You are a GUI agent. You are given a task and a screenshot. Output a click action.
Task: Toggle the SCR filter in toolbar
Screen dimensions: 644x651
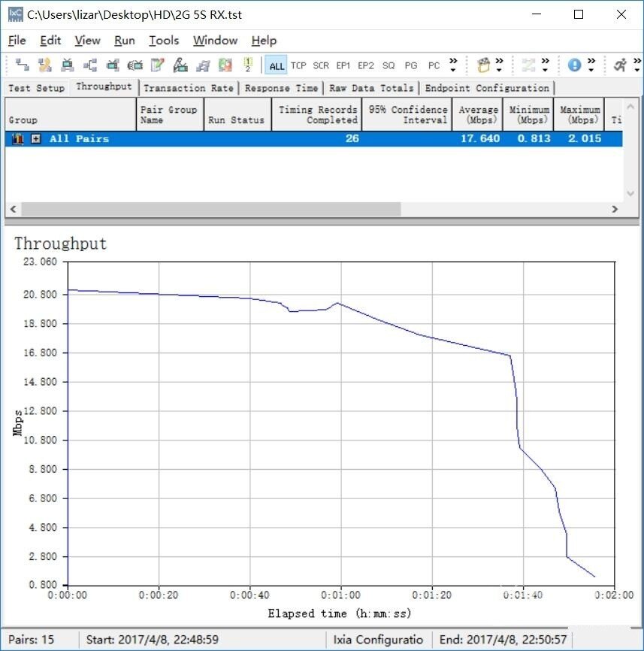321,65
